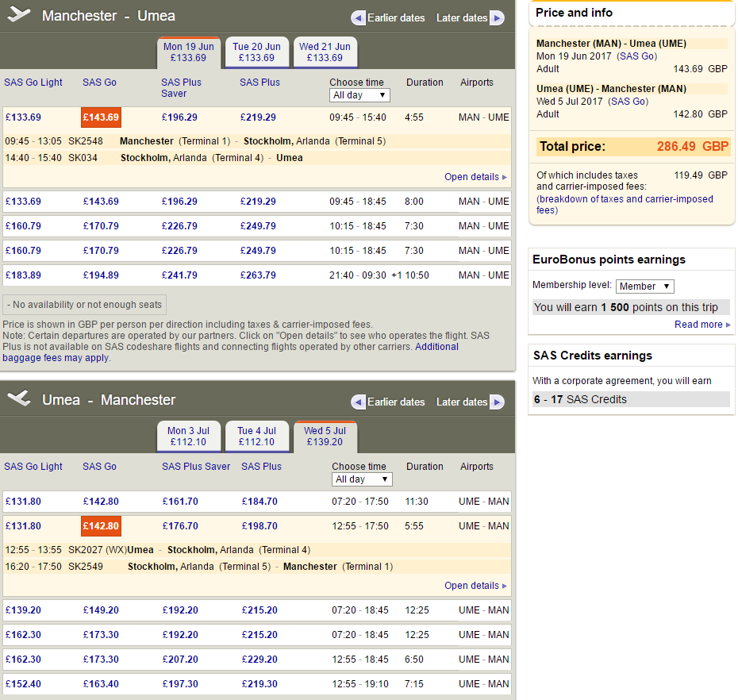Select £183.89 SAS Go Light on 21:40 overnight flight
This screenshot has height=700, width=738.
point(23,275)
